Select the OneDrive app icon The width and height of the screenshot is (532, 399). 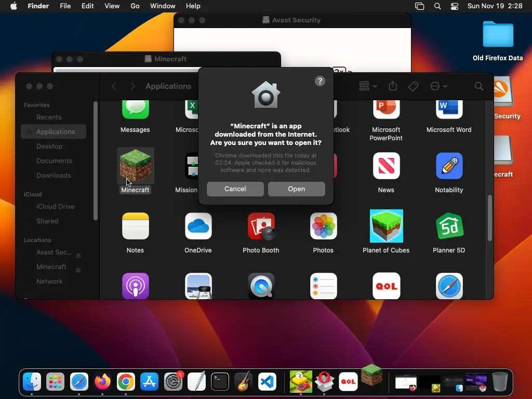pos(198,226)
